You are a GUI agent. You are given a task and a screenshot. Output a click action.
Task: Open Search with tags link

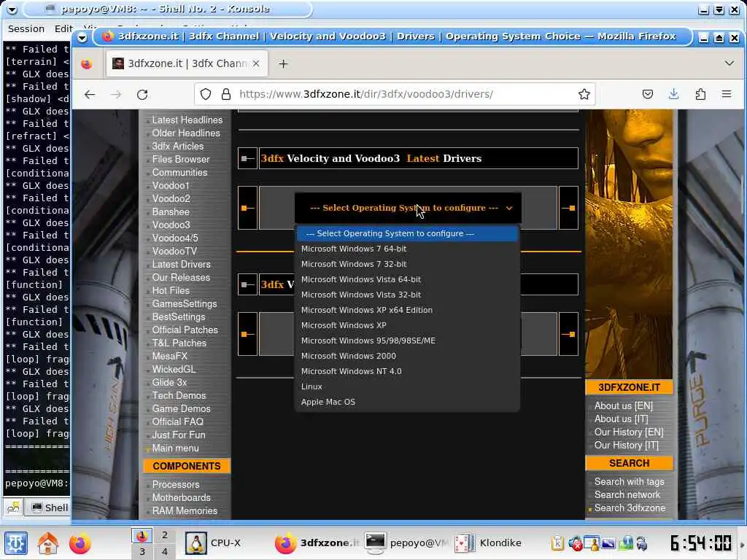[x=630, y=481]
